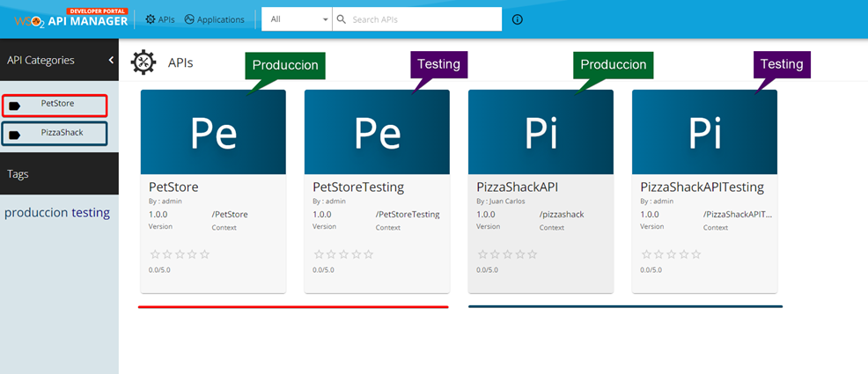Open the All search filter dropdown
Image resolution: width=868 pixels, height=374 pixels.
pyautogui.click(x=297, y=19)
